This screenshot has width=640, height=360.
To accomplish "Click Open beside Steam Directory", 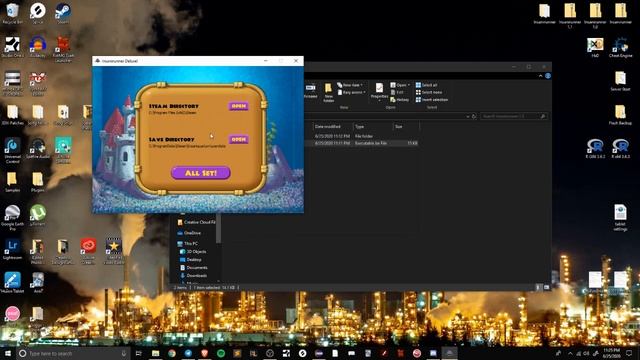I will click(238, 106).
